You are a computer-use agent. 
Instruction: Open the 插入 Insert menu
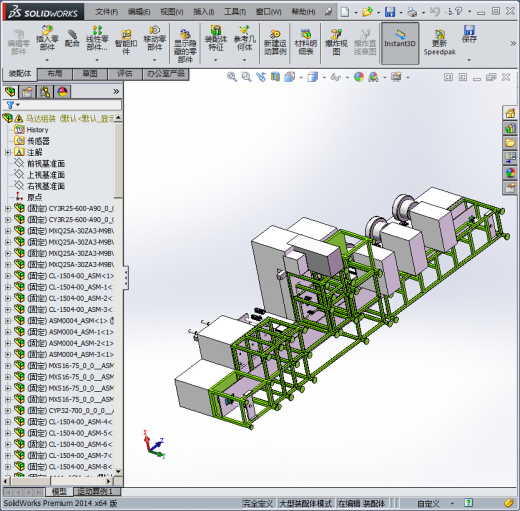204,12
